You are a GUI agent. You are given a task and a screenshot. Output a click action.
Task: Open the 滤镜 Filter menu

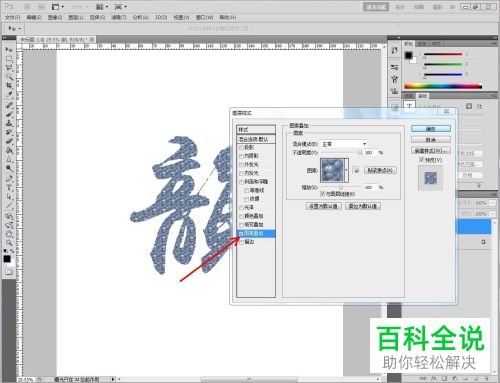pos(118,17)
